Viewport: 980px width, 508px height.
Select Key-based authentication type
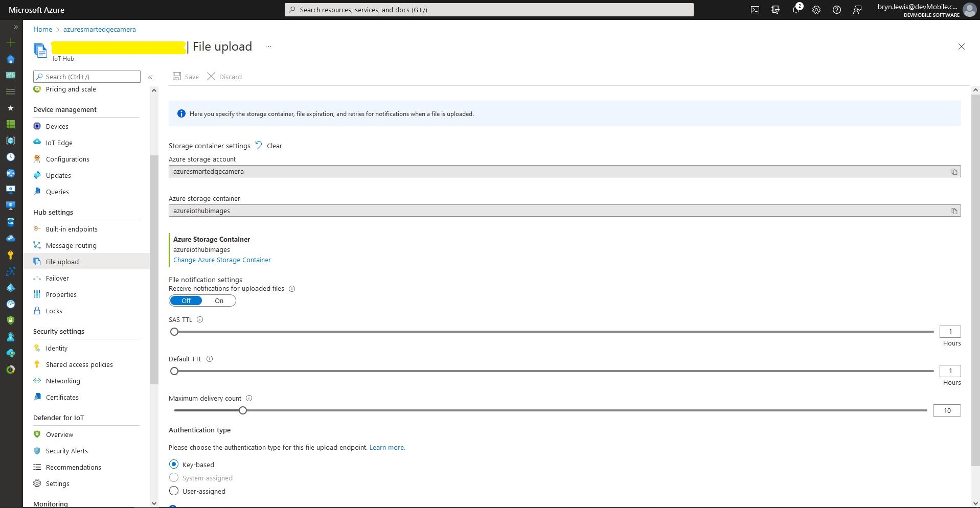click(x=174, y=465)
